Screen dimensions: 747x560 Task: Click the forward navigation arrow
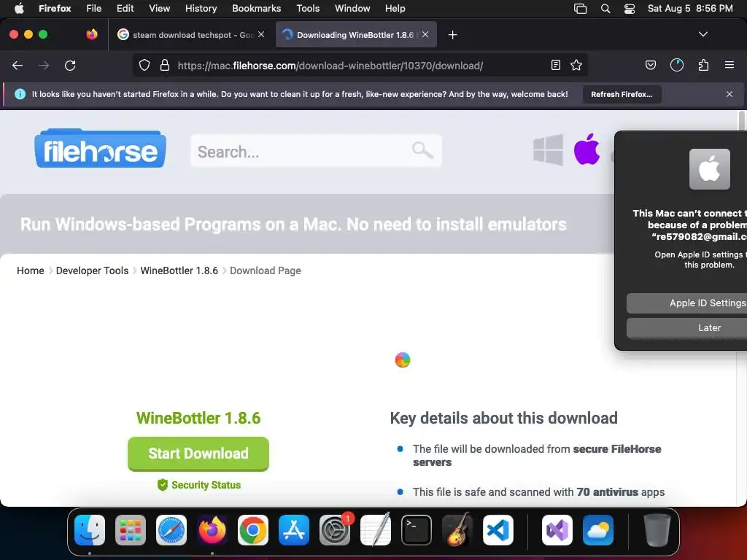tap(44, 66)
